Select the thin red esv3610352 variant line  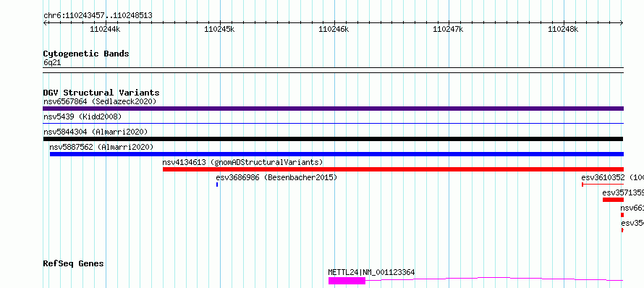click(603, 185)
